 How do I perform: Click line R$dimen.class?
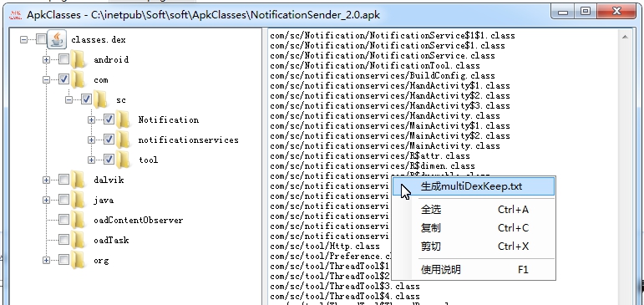[372, 165]
